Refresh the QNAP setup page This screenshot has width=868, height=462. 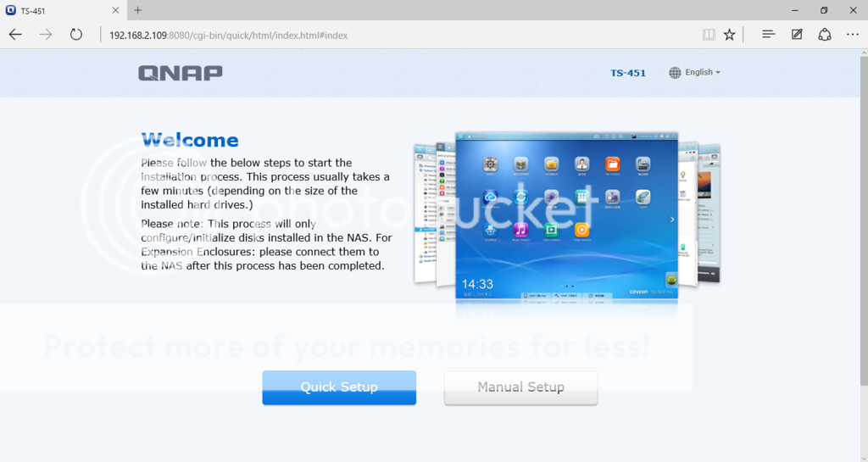pos(76,35)
